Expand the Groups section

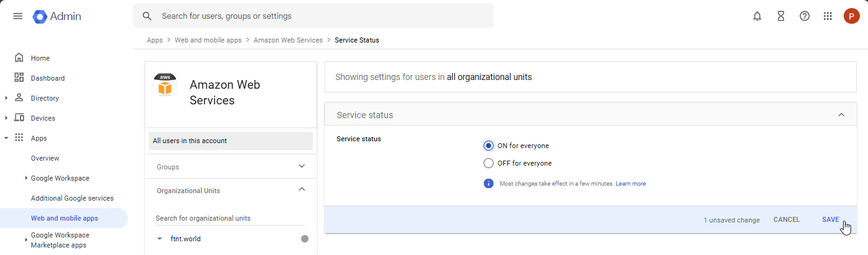(301, 167)
